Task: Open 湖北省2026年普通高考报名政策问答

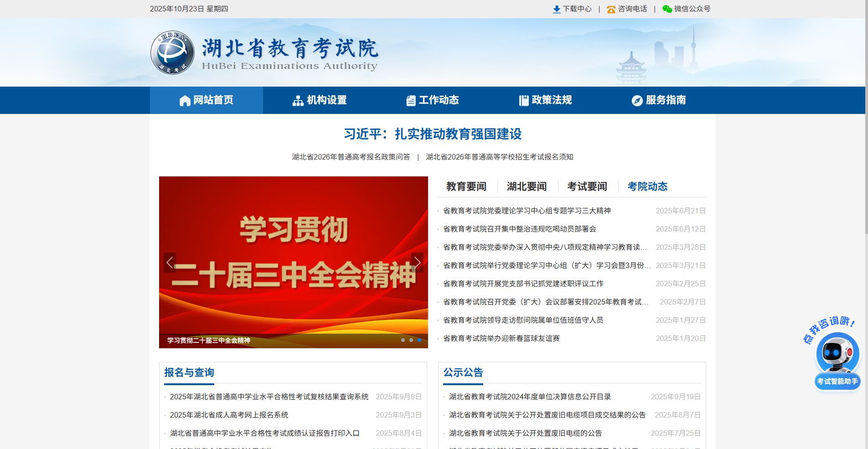Action: click(351, 157)
